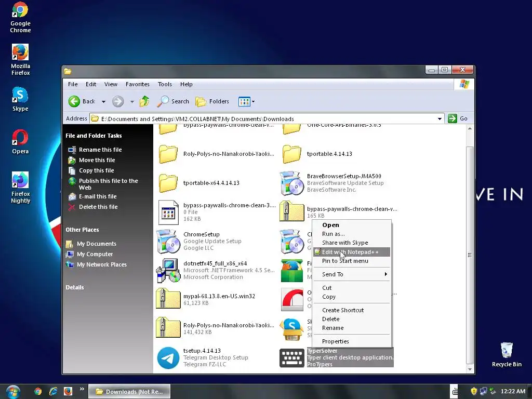Screen dimensions: 532x399
Task: Choose Cut in the context menu
Action: (352, 288)
